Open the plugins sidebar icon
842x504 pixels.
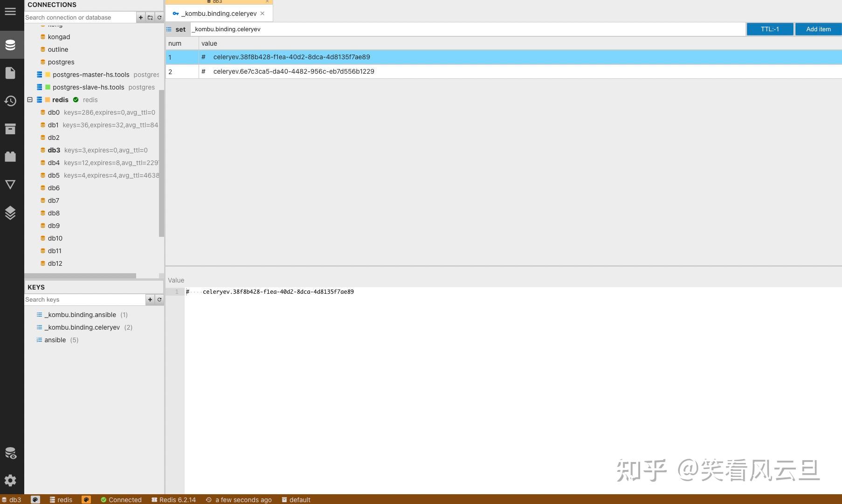pos(10,157)
